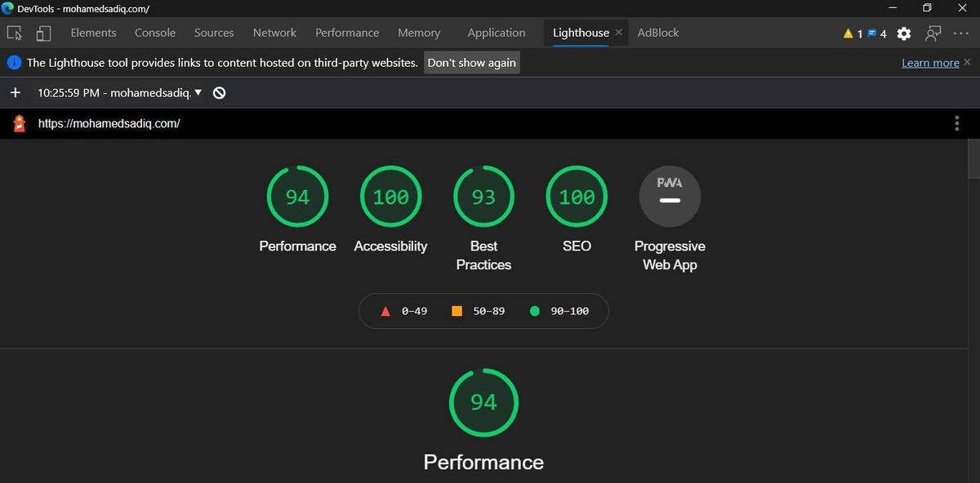This screenshot has height=483, width=980.
Task: Open the AdBlock tab
Action: [x=658, y=33]
